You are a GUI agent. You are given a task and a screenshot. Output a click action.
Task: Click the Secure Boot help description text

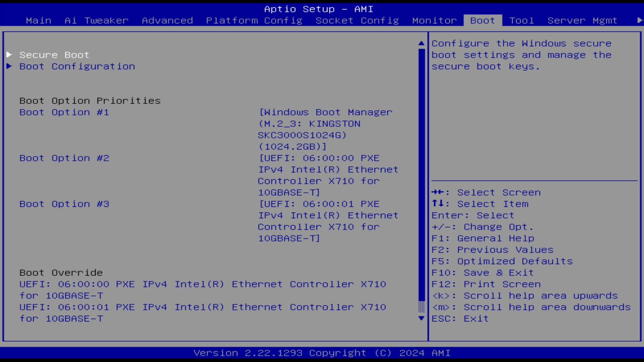point(522,55)
